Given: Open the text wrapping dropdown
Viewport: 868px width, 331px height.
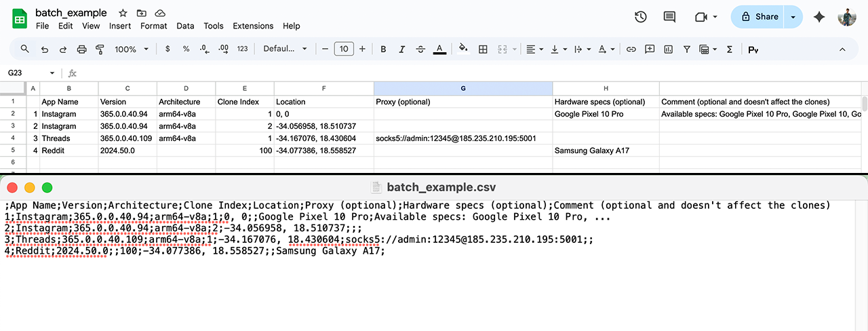Looking at the screenshot, I should click(x=582, y=49).
